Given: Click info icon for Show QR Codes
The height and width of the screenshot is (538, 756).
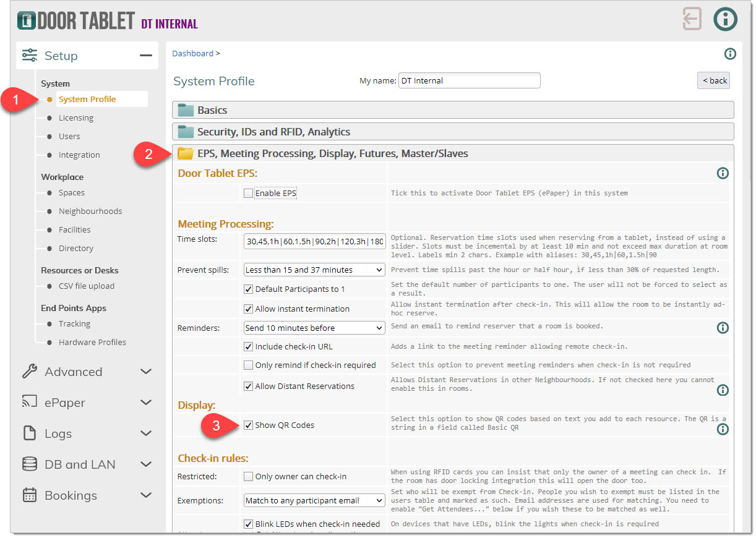Looking at the screenshot, I should (722, 429).
